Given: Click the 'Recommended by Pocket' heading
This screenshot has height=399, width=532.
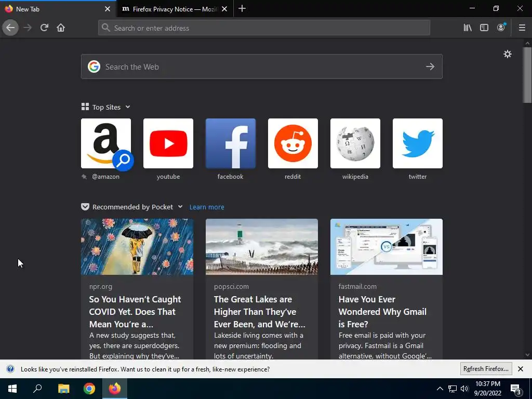Looking at the screenshot, I should (132, 207).
